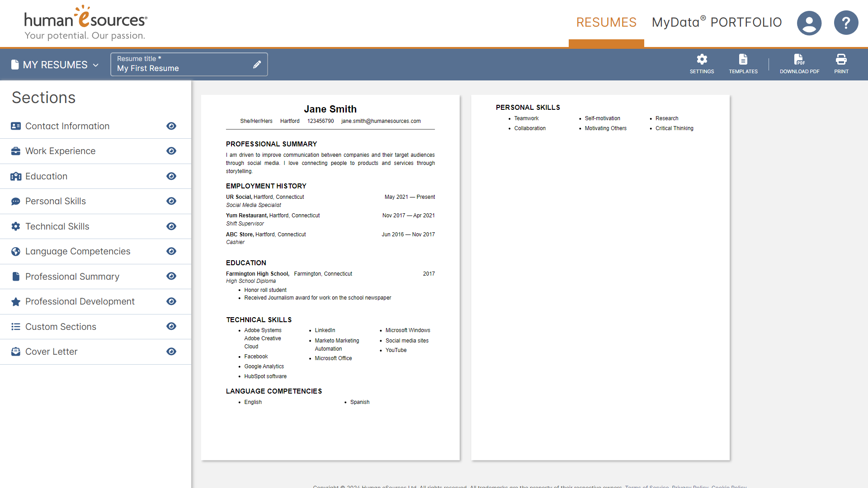
Task: Open Work Experience section
Action: click(61, 151)
